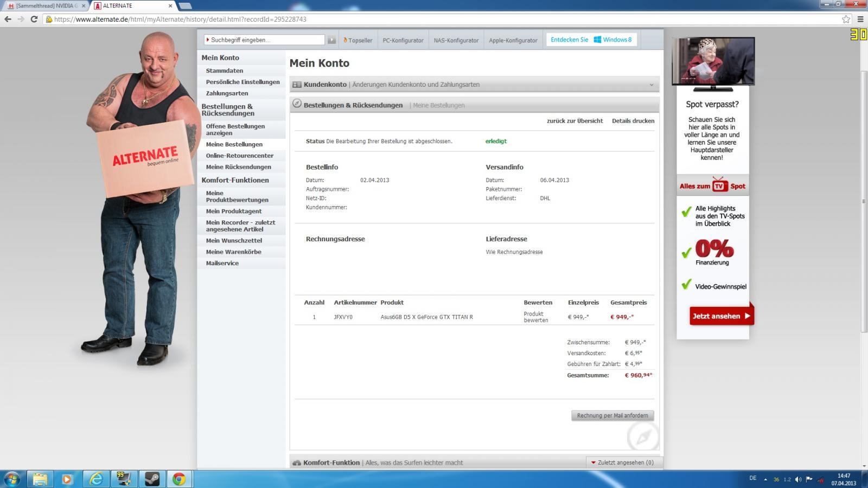Viewport: 868px width, 488px height.
Task: Click the Jetzt ansehen button
Action: pos(722,316)
